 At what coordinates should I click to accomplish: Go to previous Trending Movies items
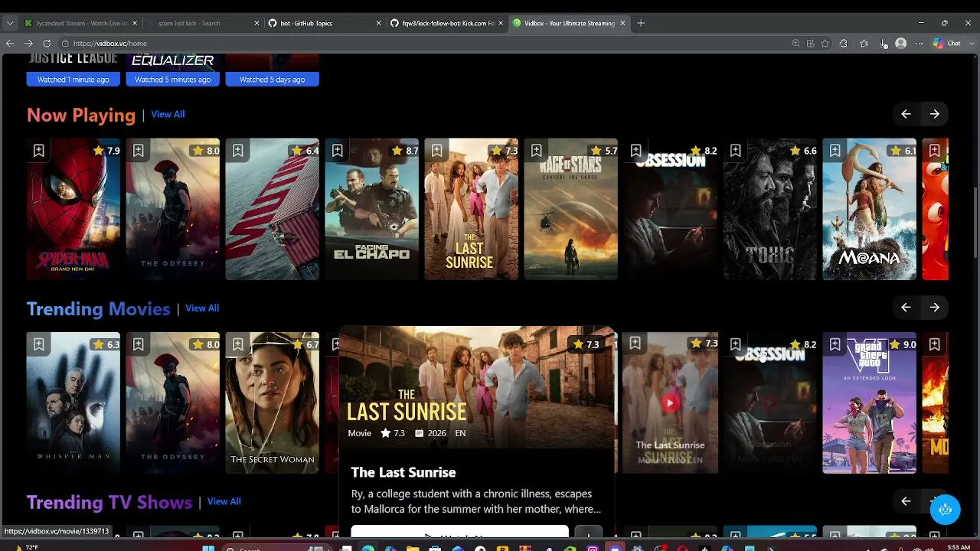[906, 308]
